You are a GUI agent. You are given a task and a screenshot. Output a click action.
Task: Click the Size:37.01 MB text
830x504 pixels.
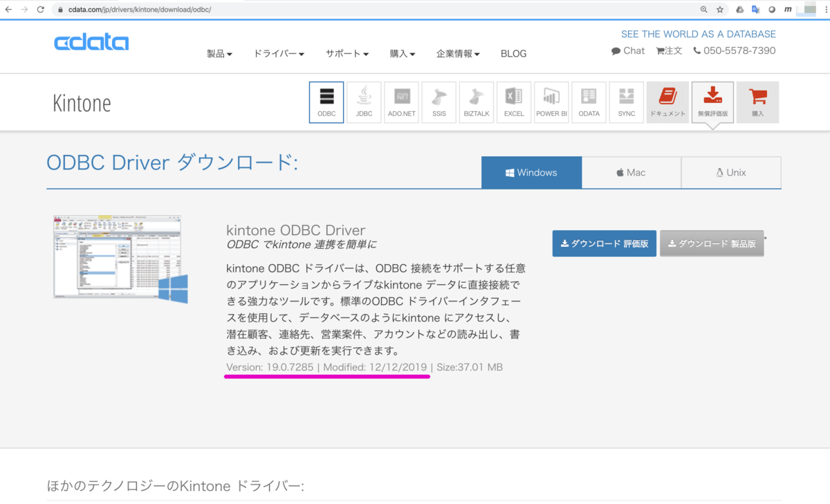tap(470, 367)
